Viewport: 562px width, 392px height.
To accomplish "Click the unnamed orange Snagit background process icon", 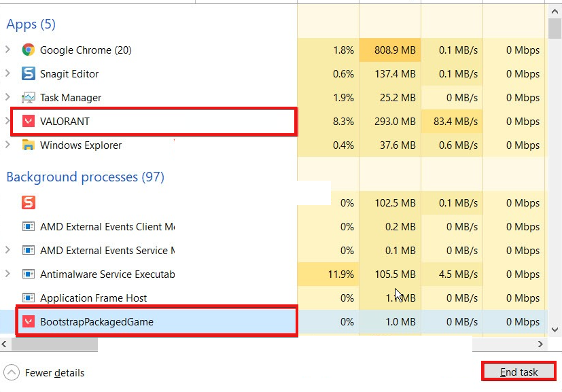I will point(29,202).
